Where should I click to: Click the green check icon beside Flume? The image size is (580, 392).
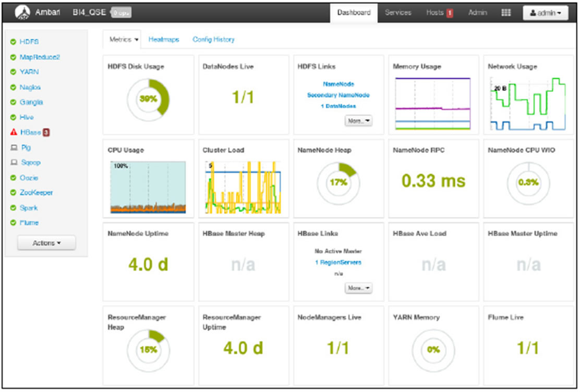click(x=13, y=223)
